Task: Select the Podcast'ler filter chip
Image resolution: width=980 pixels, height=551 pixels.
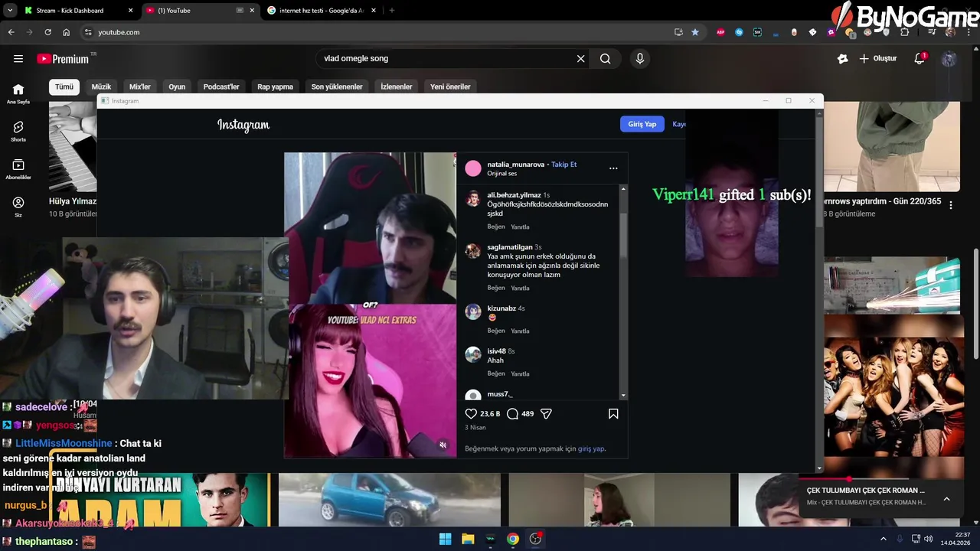Action: click(x=221, y=86)
